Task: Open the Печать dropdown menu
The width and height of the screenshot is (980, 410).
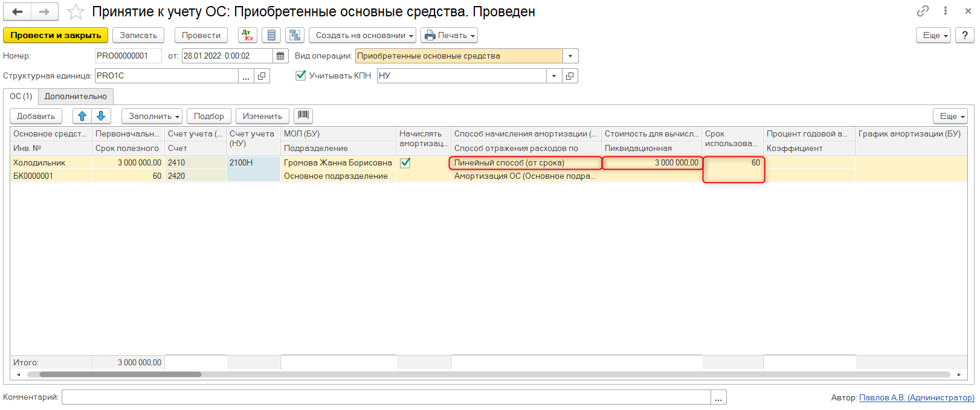Action: [449, 36]
